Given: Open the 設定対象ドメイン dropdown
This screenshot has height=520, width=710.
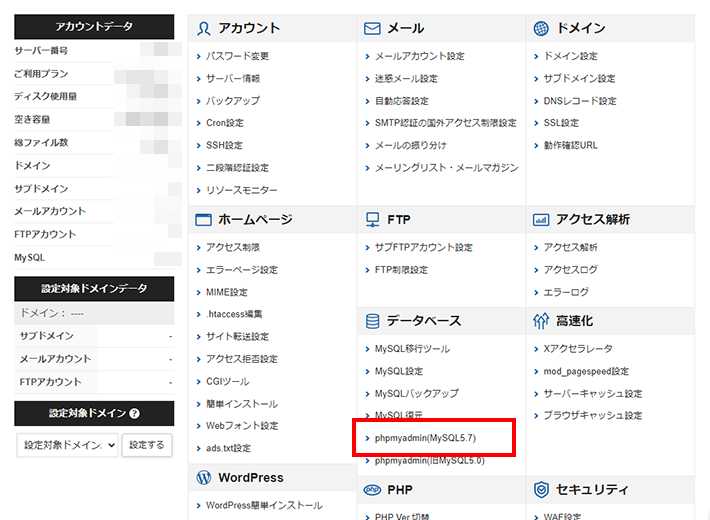Looking at the screenshot, I should pyautogui.click(x=67, y=445).
